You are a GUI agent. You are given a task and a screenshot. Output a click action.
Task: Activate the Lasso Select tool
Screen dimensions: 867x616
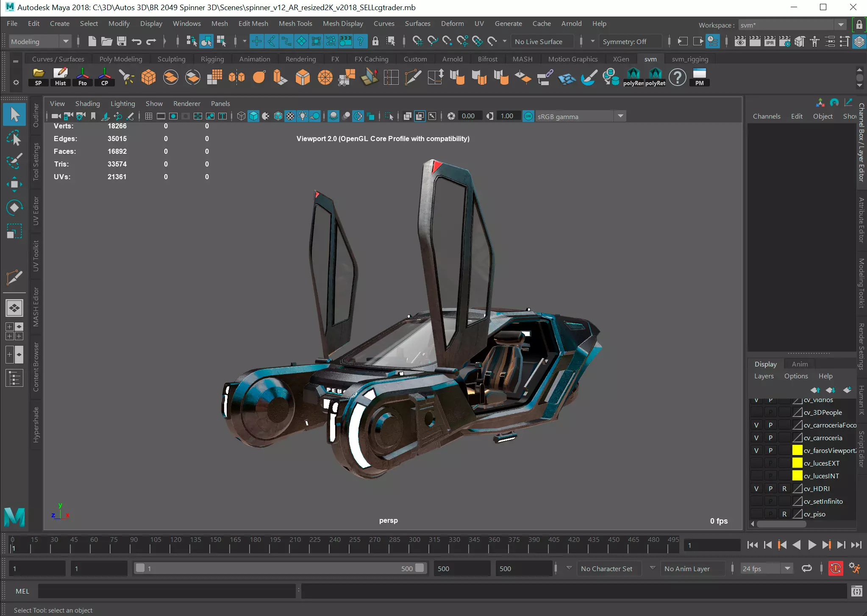[x=14, y=138]
